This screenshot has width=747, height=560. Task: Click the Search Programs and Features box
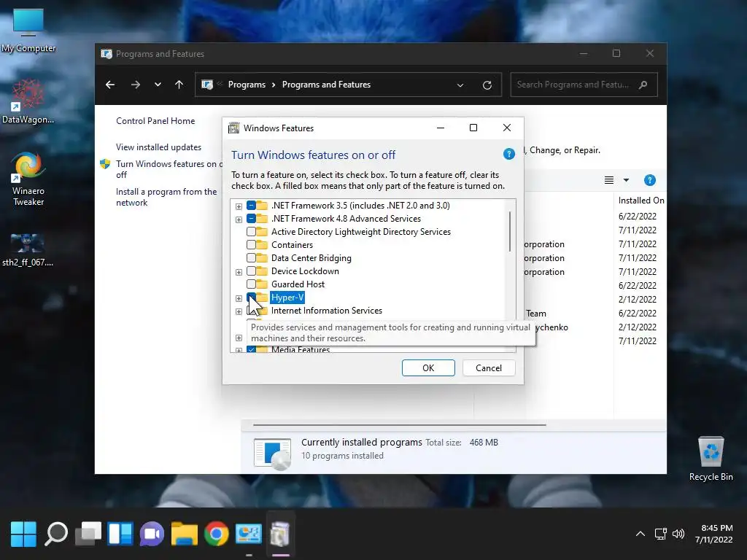[584, 85]
